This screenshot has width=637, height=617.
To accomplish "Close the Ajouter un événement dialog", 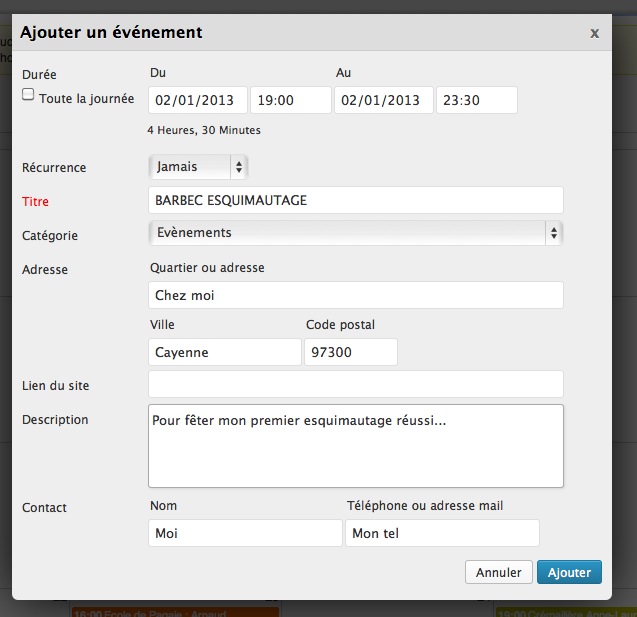I will (594, 33).
